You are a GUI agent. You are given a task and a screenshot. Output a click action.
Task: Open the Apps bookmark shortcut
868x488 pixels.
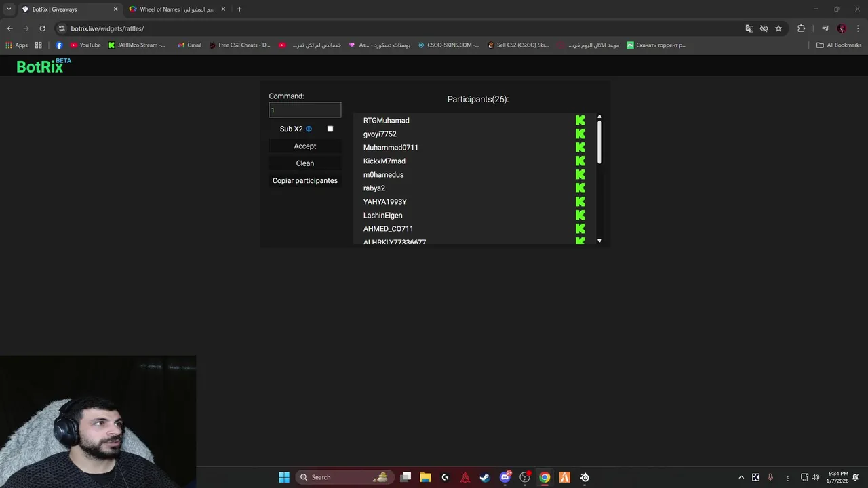pos(16,45)
